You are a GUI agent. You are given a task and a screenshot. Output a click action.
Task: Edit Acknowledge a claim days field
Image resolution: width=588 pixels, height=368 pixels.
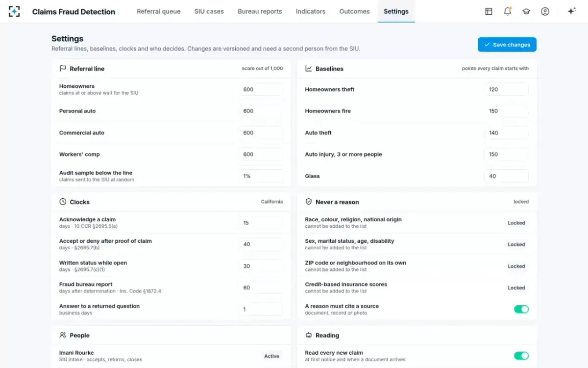coord(261,223)
